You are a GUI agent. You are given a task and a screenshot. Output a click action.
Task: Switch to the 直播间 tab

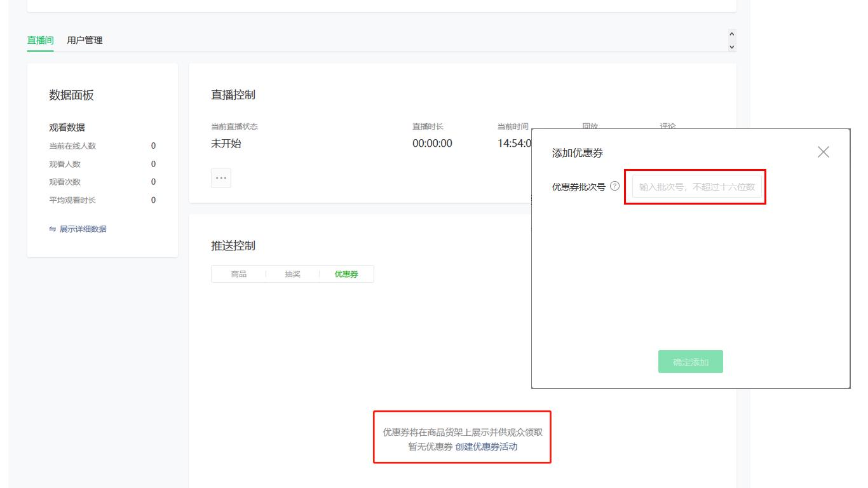pyautogui.click(x=40, y=40)
